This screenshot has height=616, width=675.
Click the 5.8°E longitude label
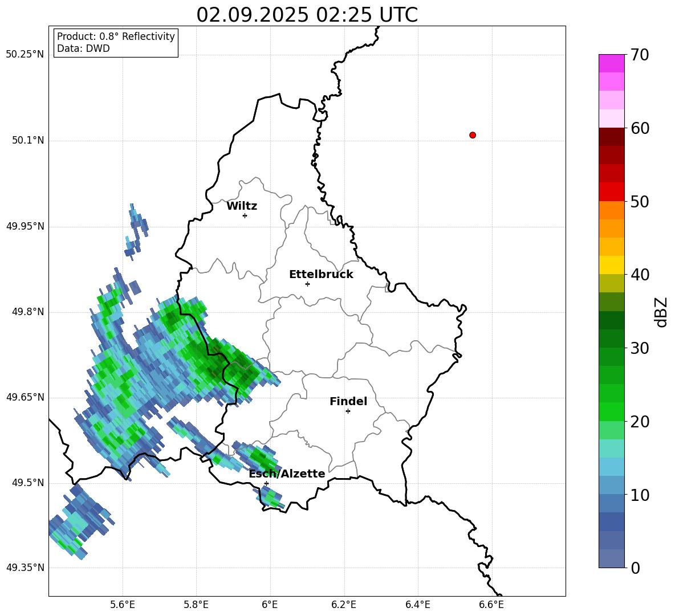196,605
